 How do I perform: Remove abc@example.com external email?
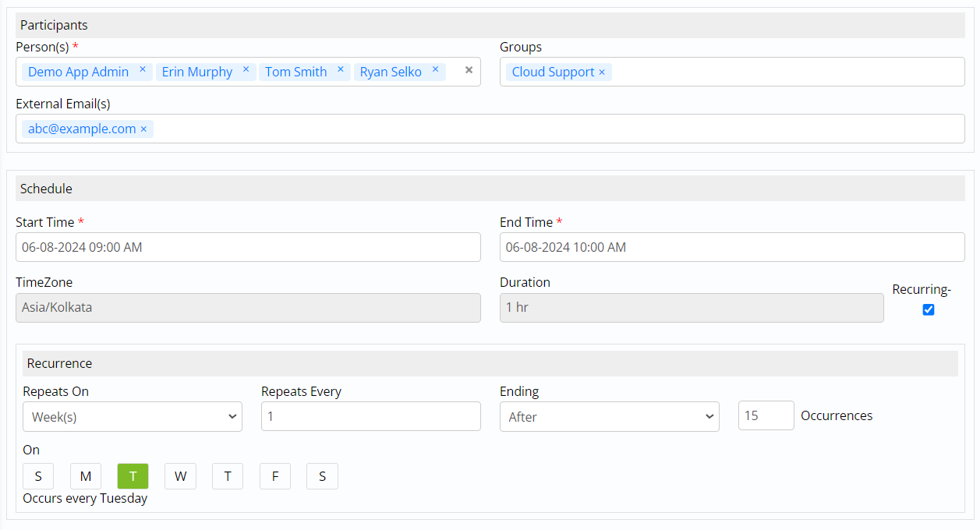143,129
